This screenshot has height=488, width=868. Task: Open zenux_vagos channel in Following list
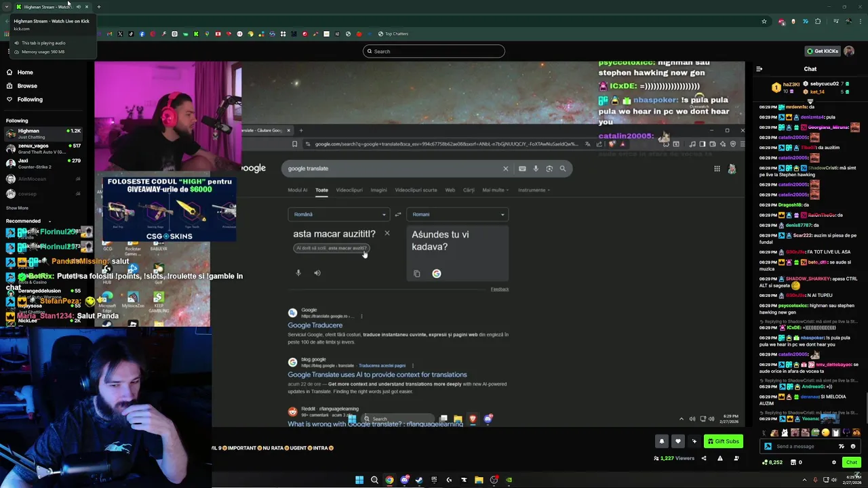(43, 148)
